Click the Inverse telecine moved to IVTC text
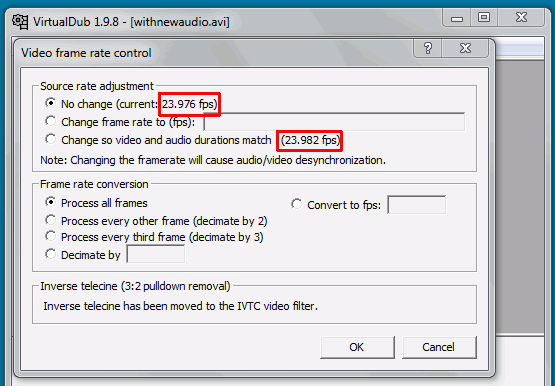Viewport: 555px width, 386px height. (181, 306)
